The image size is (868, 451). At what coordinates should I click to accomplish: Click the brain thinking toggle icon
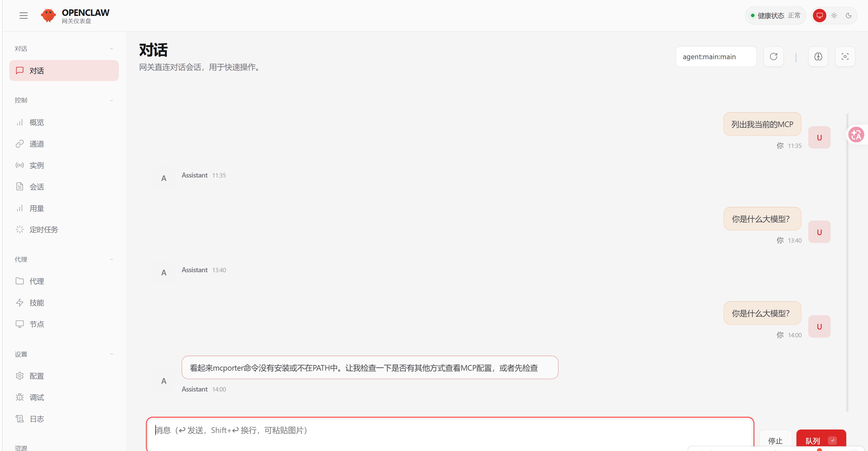[x=818, y=57]
